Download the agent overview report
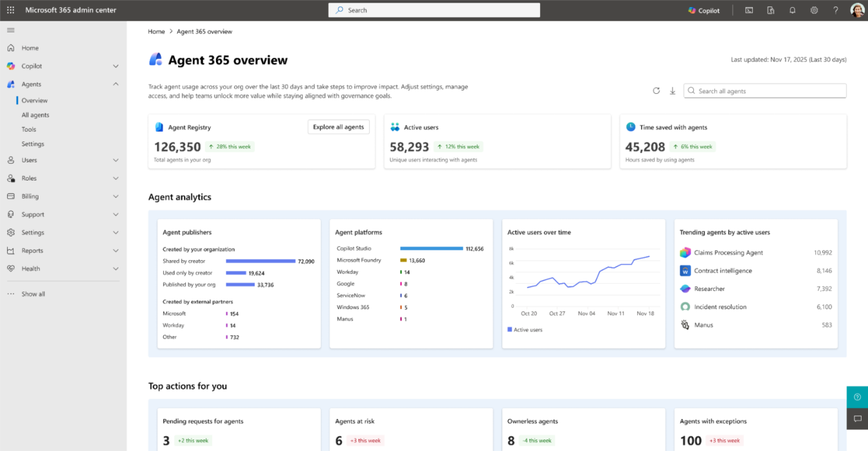 pyautogui.click(x=673, y=91)
